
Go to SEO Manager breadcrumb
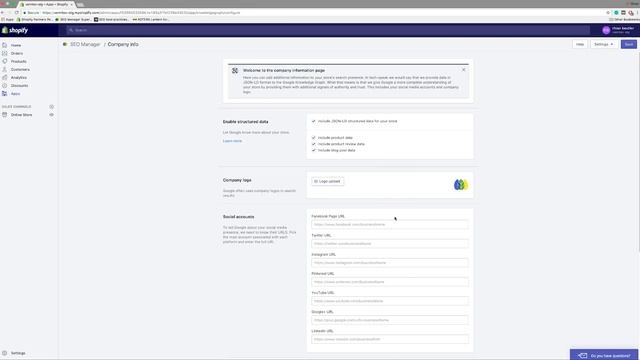(x=85, y=44)
